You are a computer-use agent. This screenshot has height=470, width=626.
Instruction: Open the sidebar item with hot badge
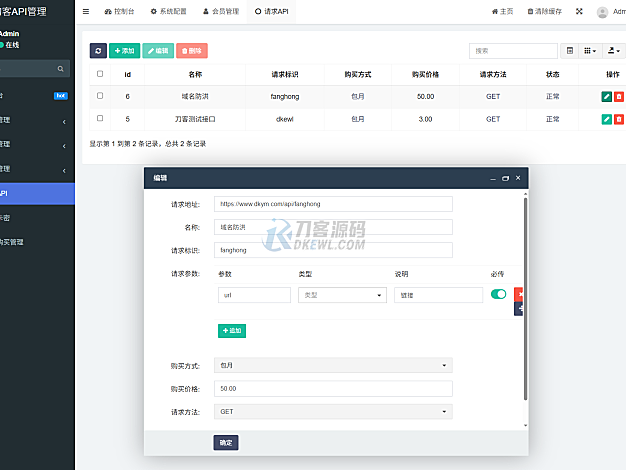pyautogui.click(x=37, y=96)
